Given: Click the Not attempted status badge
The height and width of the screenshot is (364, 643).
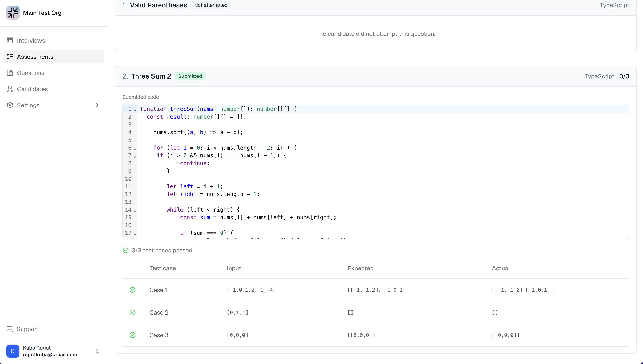Looking at the screenshot, I should tap(211, 5).
